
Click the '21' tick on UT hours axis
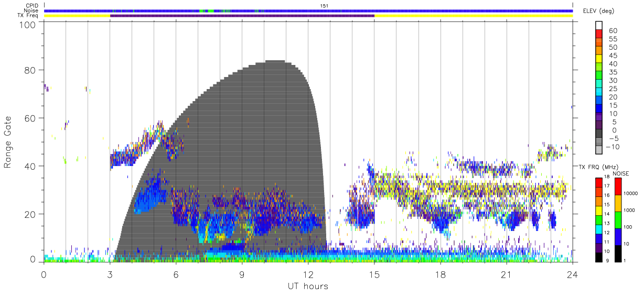tap(506, 275)
